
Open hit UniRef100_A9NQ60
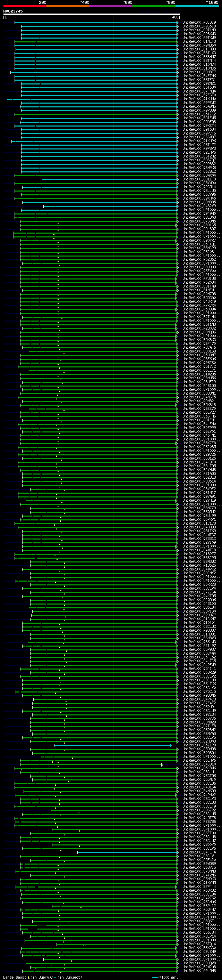[199, 45]
